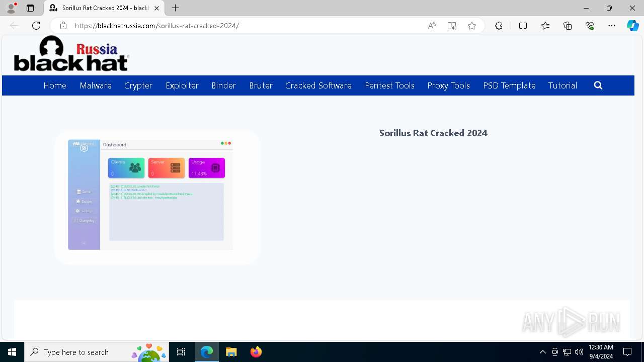Open the Favorites list icon
This screenshot has height=362, width=644.
545,26
